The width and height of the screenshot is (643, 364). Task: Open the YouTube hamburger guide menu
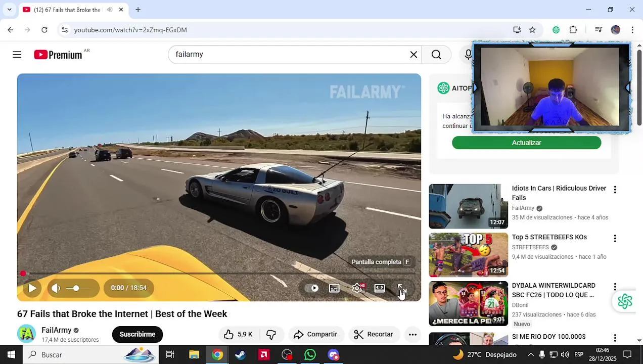click(x=17, y=55)
